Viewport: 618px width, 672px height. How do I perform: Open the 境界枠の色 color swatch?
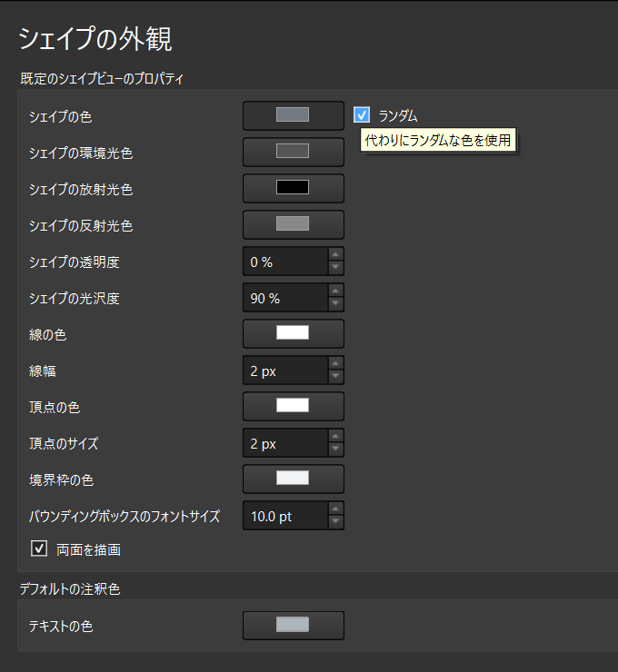coord(294,479)
